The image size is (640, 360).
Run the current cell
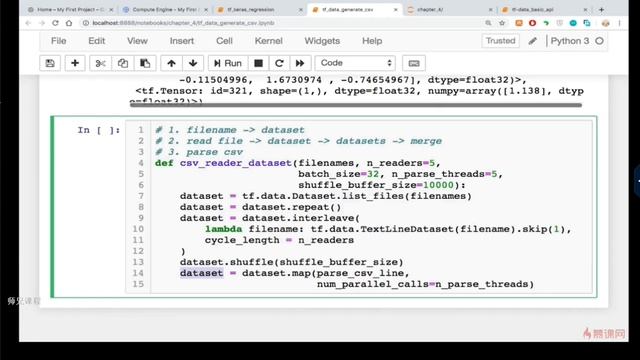click(228, 63)
